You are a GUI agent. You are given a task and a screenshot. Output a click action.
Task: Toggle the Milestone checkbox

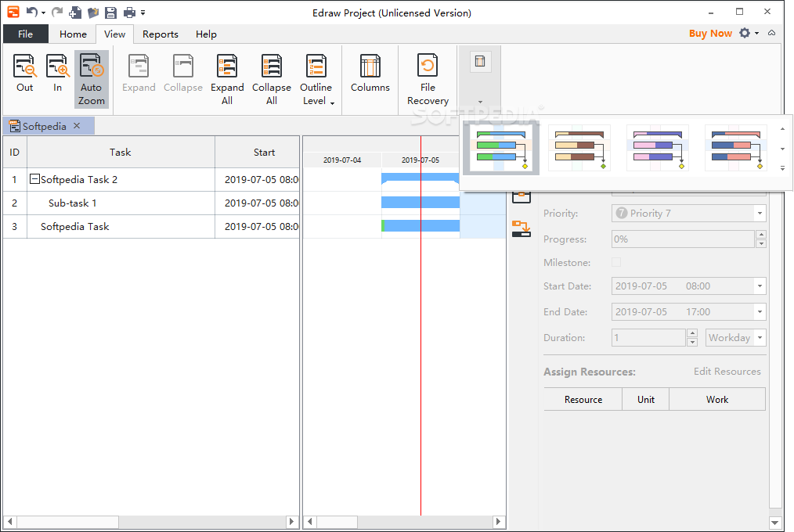(x=616, y=262)
